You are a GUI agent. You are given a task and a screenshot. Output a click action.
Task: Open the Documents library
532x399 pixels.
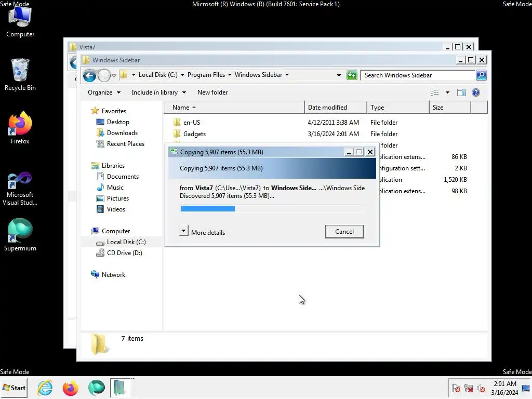[x=123, y=177]
